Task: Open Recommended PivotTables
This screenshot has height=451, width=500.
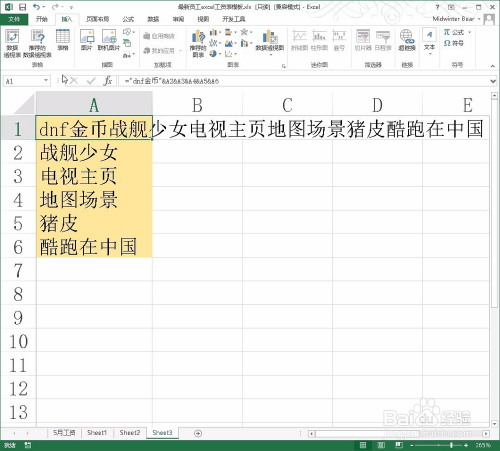Action: click(x=37, y=44)
